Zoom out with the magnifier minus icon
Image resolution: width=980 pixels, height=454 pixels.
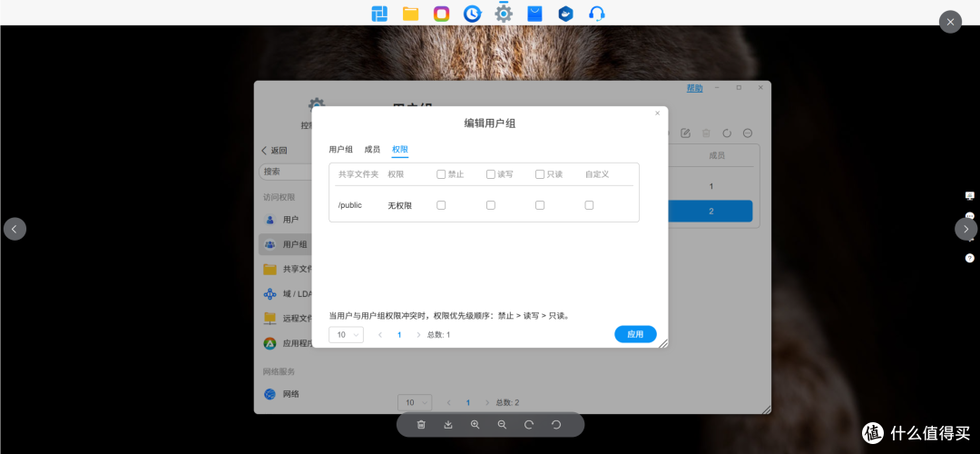pos(502,425)
